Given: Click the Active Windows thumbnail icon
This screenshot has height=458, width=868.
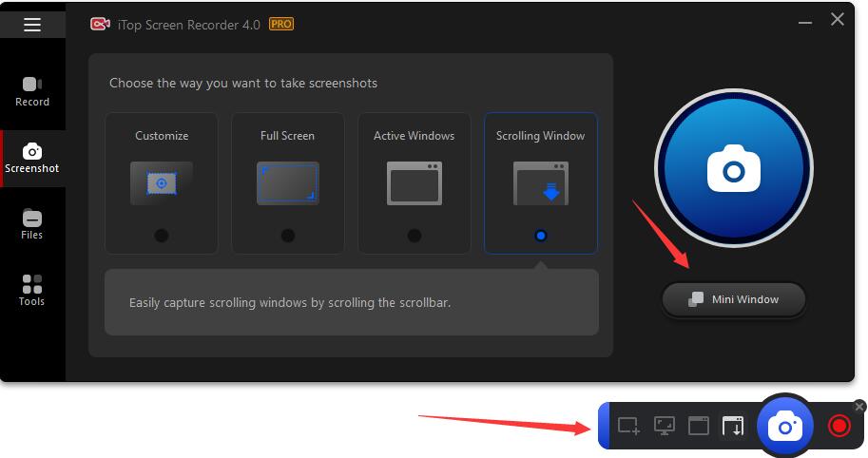Looking at the screenshot, I should click(415, 183).
